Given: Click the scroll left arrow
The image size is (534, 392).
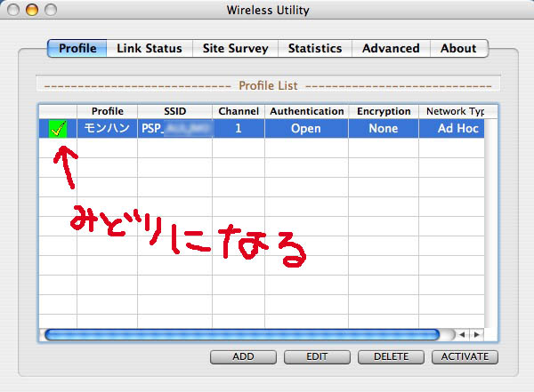Looking at the screenshot, I should click(463, 334).
